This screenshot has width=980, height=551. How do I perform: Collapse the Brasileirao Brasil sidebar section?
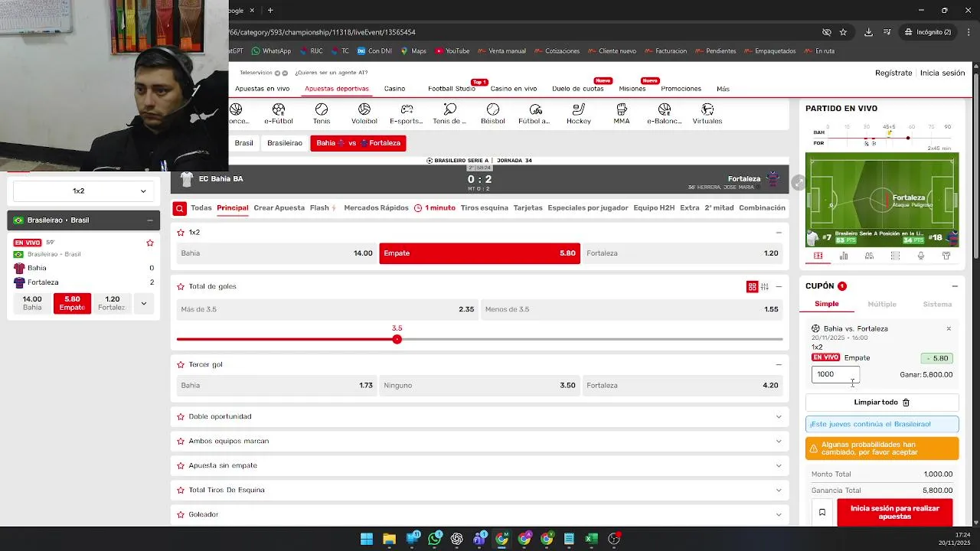(149, 220)
